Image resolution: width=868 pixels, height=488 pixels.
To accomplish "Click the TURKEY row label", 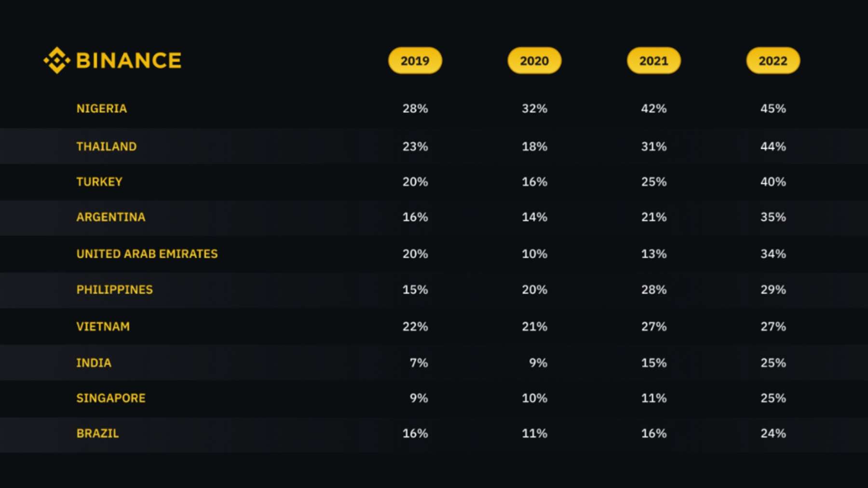I will click(99, 182).
